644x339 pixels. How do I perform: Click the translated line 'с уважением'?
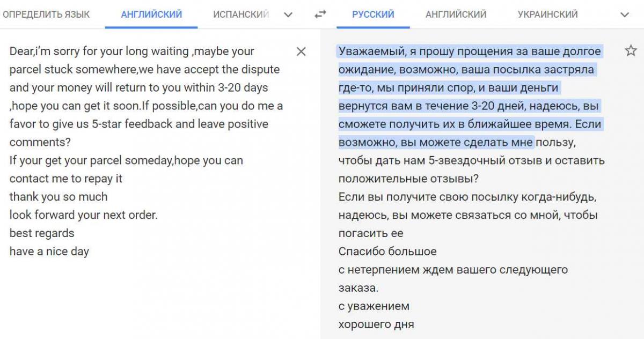point(374,306)
